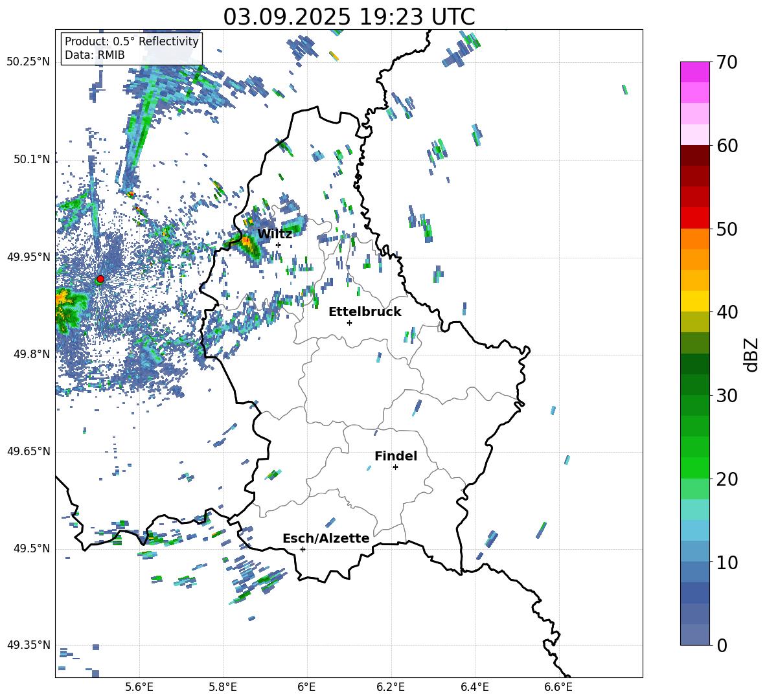Click the red radar site marker
Screen dimensions: 767x700
(x=100, y=279)
